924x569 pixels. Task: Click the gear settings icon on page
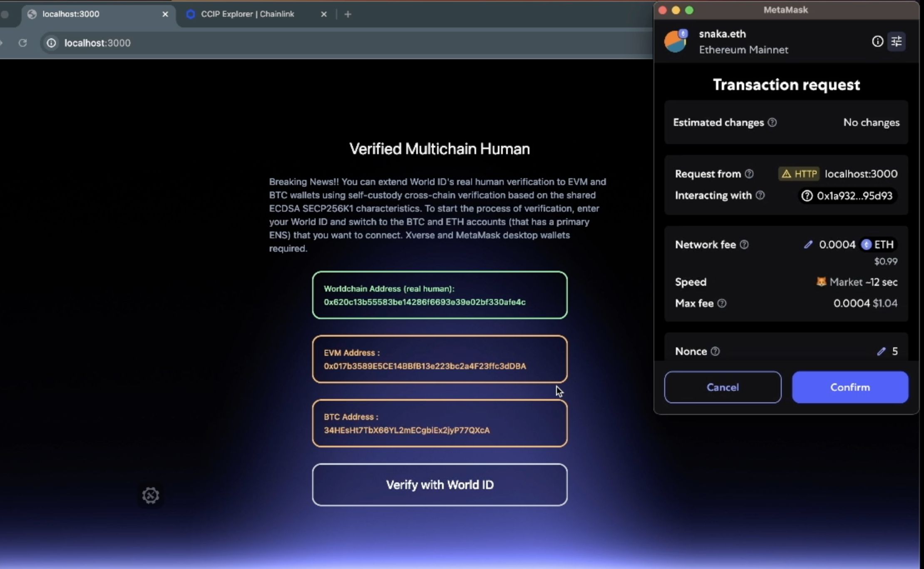tap(151, 495)
